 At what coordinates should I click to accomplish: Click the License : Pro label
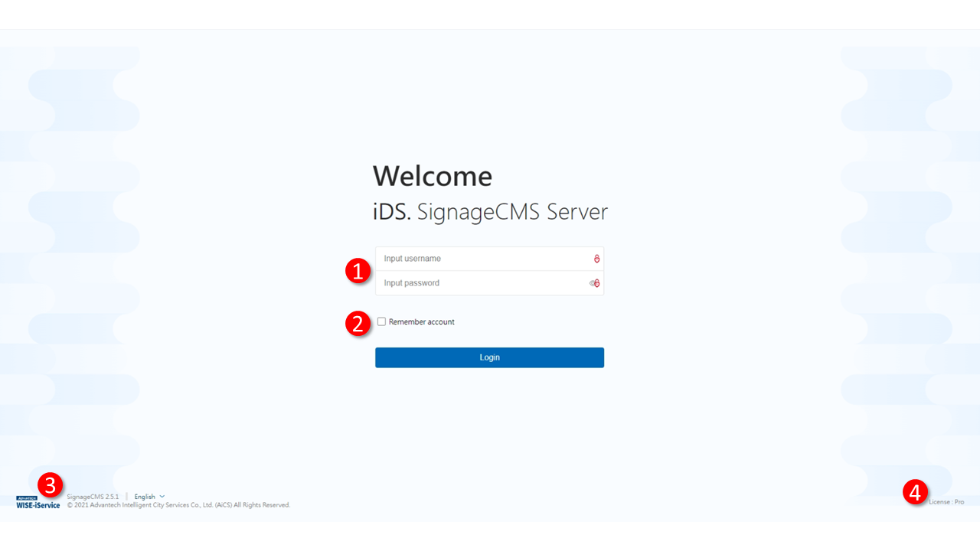(946, 502)
